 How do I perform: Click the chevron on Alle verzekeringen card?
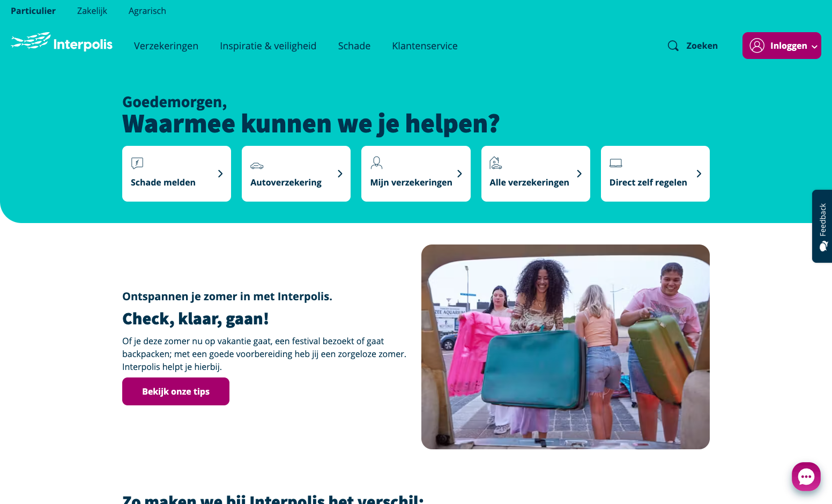pos(580,174)
